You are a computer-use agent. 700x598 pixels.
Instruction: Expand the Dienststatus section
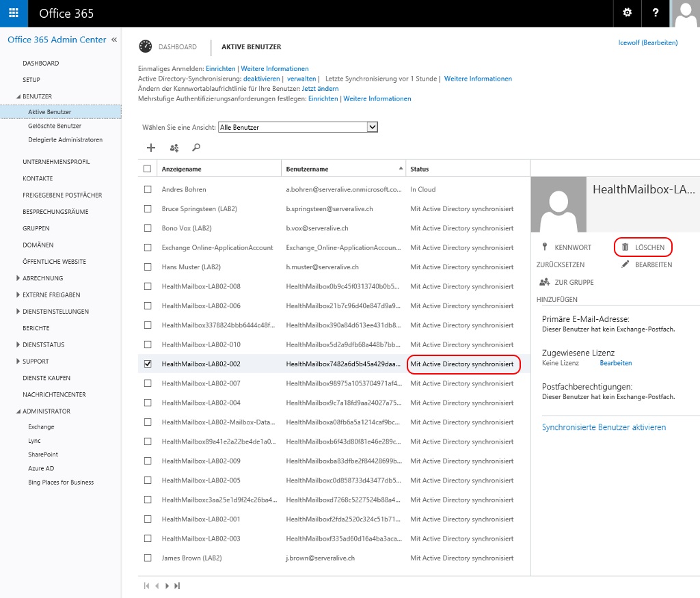click(x=18, y=344)
